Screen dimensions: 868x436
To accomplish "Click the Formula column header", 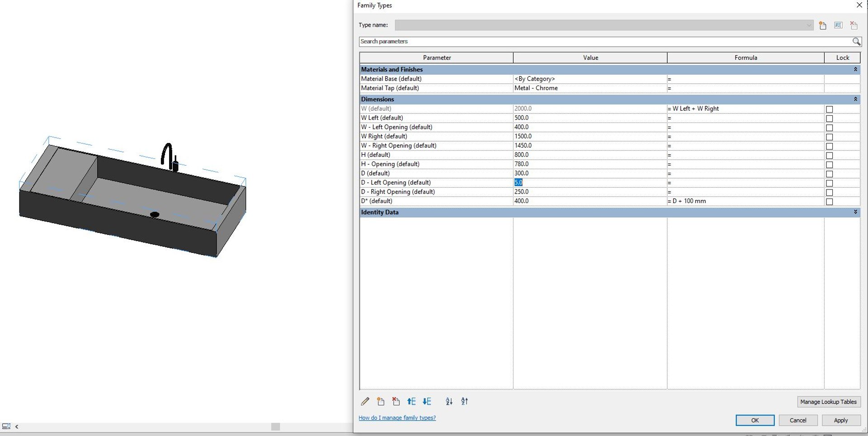I will 746,57.
